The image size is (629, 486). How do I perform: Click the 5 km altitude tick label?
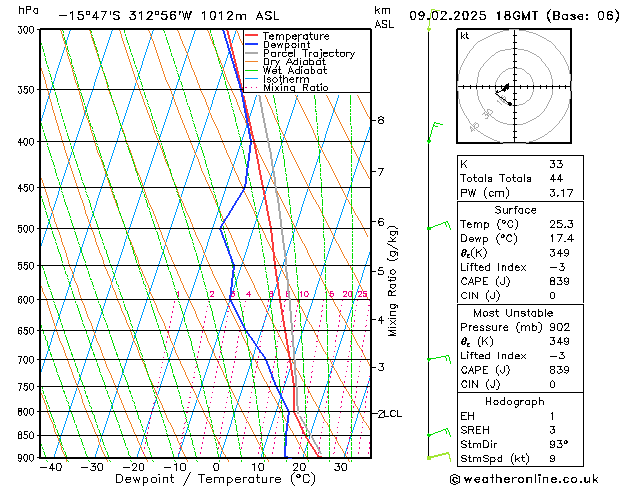pos(381,271)
